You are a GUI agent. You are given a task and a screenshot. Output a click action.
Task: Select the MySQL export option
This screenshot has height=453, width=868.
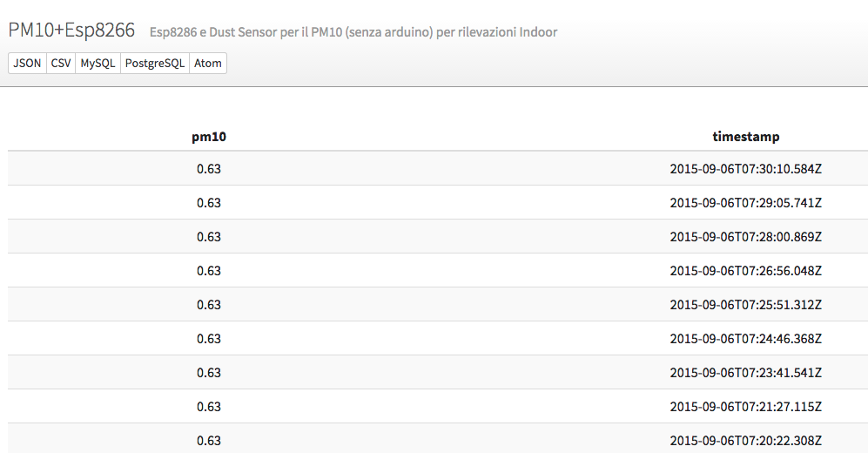click(98, 63)
